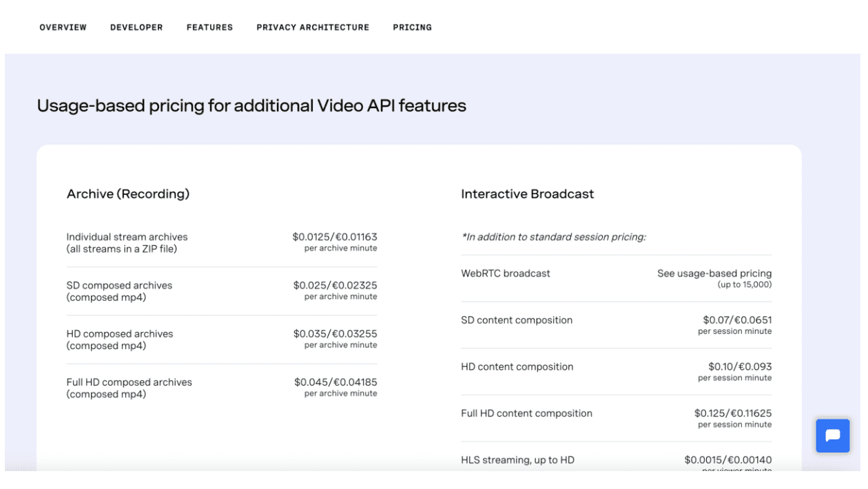
Task: Select the WebRTC broadcast row label
Action: (505, 273)
